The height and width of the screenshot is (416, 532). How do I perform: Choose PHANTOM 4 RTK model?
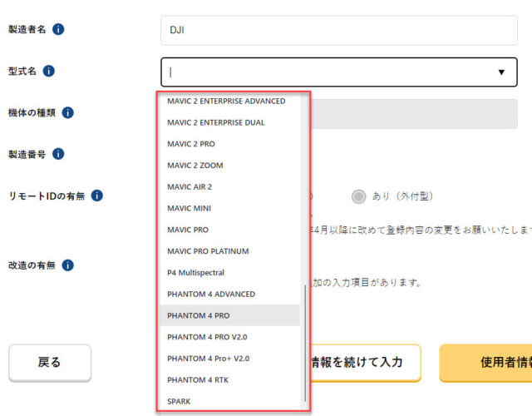(229, 379)
